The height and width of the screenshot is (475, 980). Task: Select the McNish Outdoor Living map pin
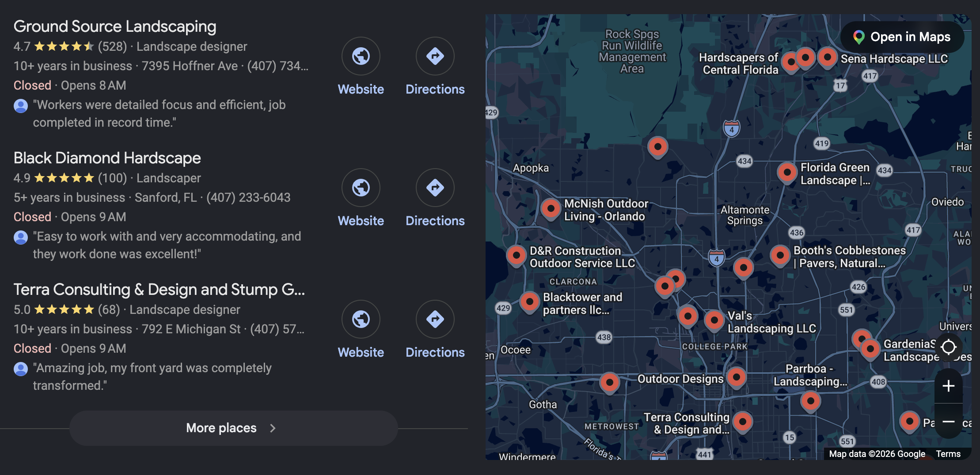click(551, 209)
